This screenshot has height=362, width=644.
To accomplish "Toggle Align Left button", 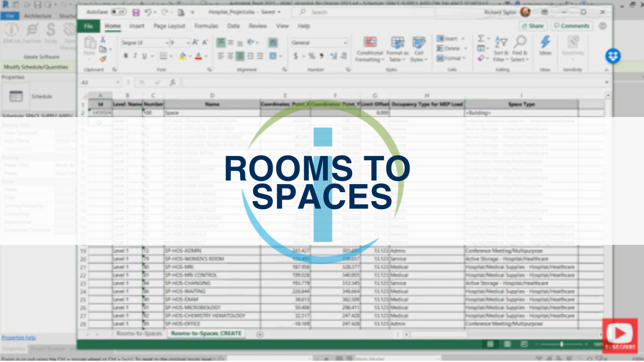I will coord(221,56).
